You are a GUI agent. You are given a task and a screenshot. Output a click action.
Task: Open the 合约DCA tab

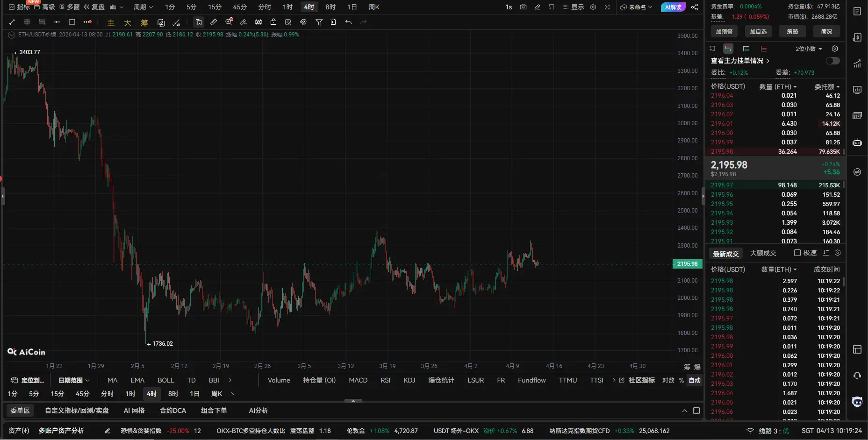(x=173, y=411)
